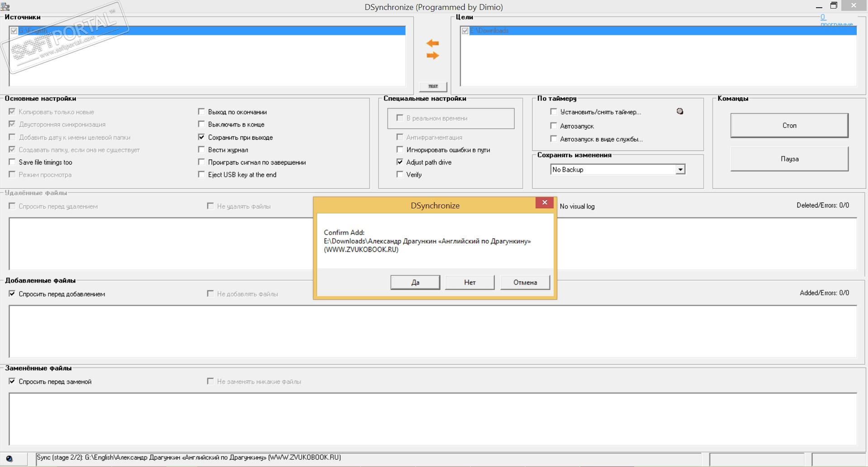Click the small TEST button

[433, 86]
